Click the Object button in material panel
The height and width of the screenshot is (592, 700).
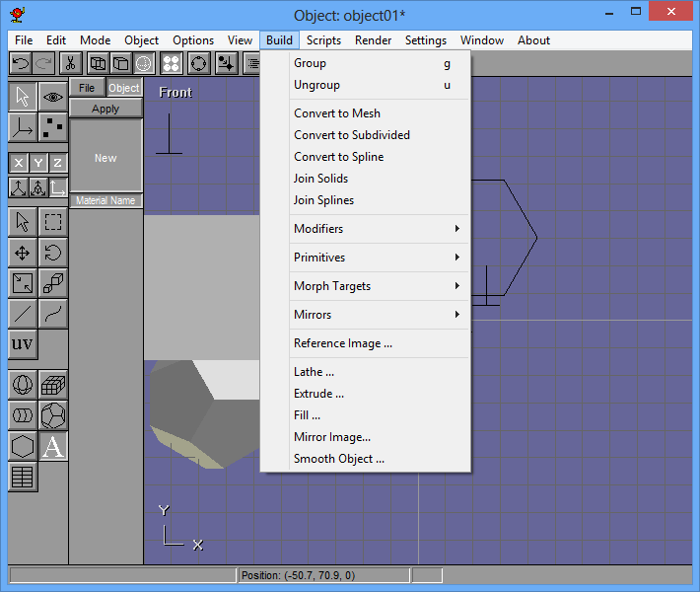[124, 88]
